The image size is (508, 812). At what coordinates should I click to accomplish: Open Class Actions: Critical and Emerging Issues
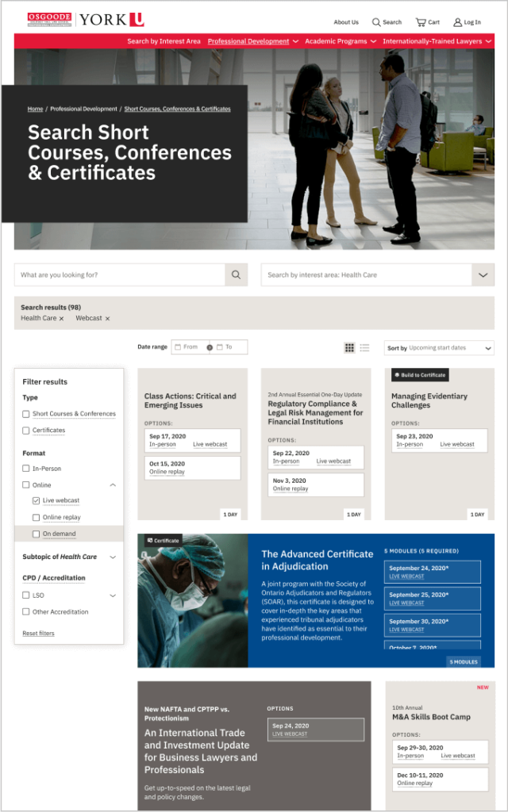tap(190, 400)
